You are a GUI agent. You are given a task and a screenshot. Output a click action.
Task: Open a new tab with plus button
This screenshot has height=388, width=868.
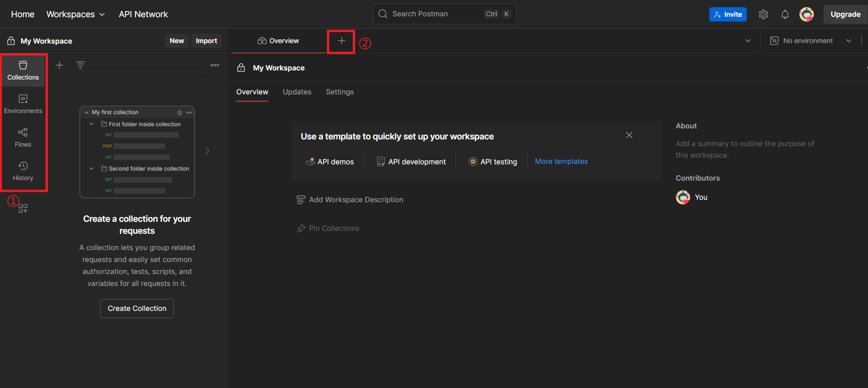click(x=342, y=41)
